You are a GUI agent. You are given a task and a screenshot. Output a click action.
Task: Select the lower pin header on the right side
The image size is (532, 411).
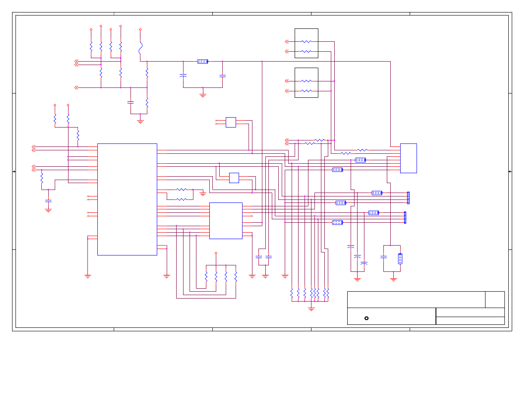pos(405,218)
